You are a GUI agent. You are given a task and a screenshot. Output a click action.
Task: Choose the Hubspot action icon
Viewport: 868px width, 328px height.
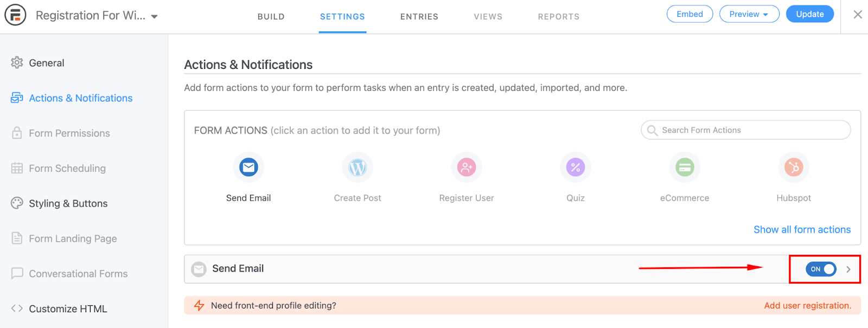click(794, 167)
